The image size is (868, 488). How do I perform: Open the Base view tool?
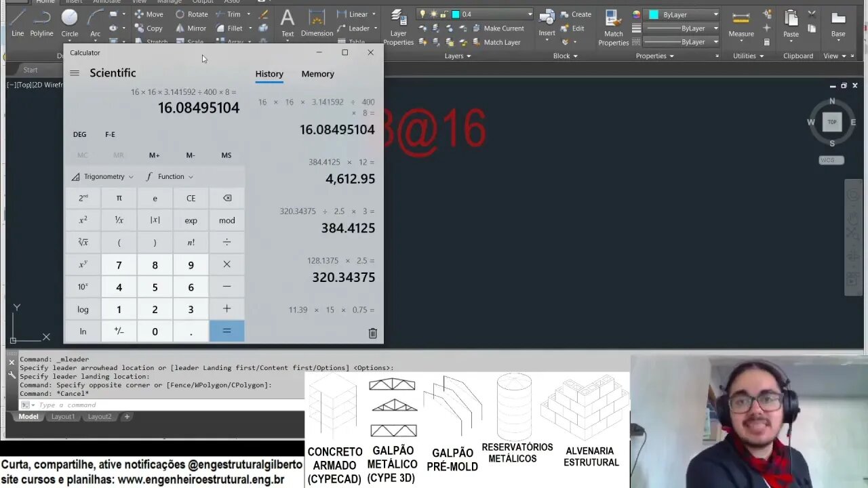tap(838, 23)
